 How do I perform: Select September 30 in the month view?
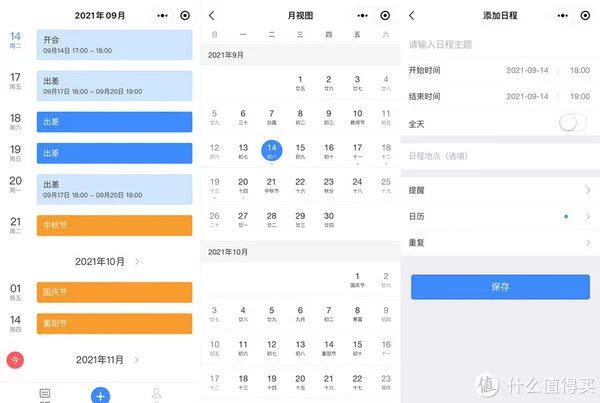pyautogui.click(x=329, y=220)
